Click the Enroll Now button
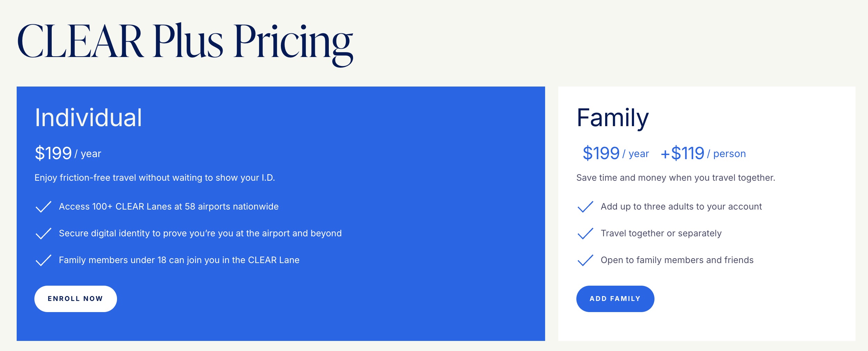The width and height of the screenshot is (868, 351). tap(75, 298)
